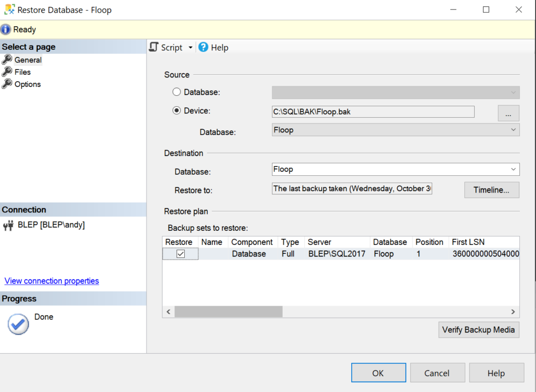536x392 pixels.
Task: Click the Restore column header
Action: (180, 242)
